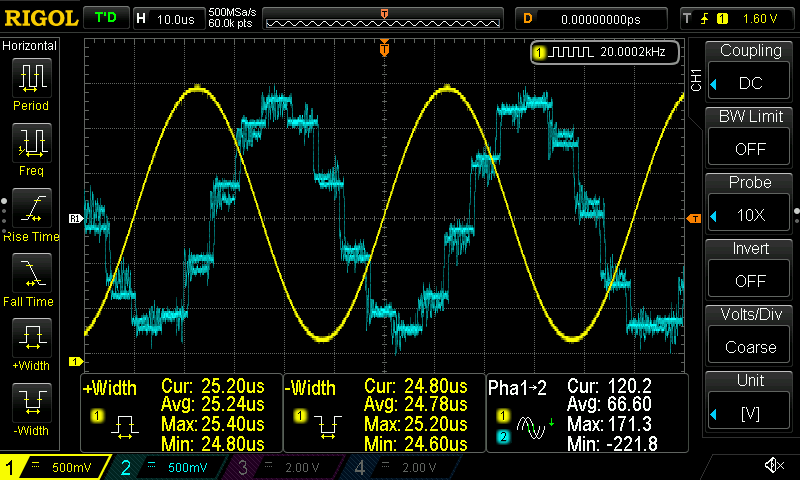Screen dimensions: 800x480
Task: Click the waveform memory position bar
Action: click(384, 19)
